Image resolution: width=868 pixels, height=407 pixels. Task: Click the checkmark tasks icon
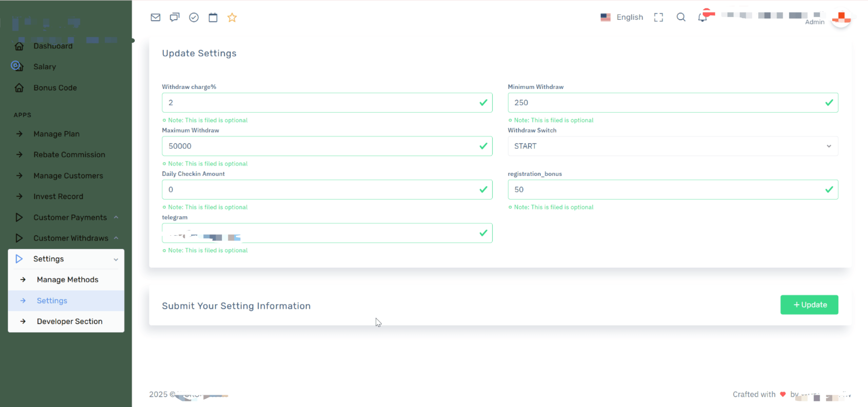(x=194, y=17)
